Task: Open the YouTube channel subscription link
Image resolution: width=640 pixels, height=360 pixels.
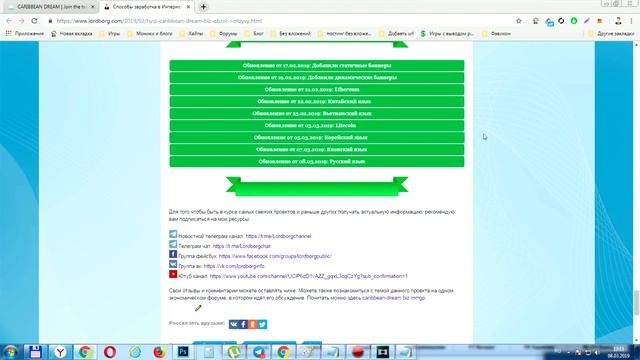Action: click(309, 276)
